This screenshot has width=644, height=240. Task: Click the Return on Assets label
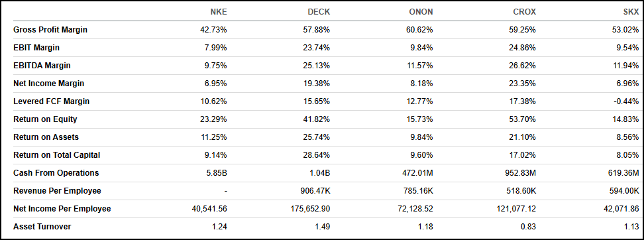pos(46,137)
